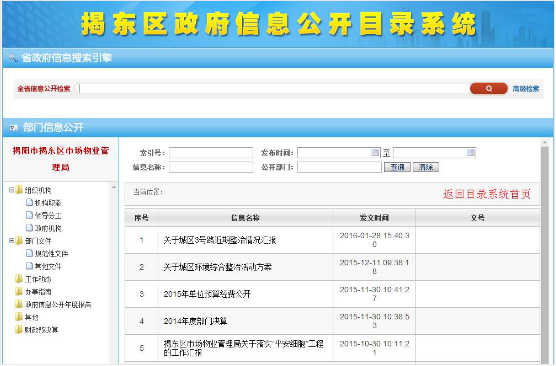
Task: Click the 领导分工 page icon
Action: coord(30,215)
